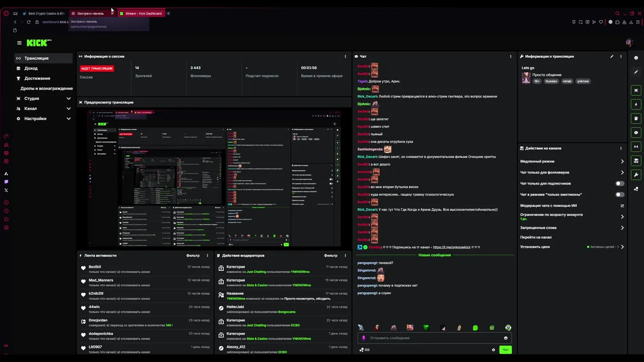Toggle the "только эмотиконы" chat mode switch
The image size is (644, 362).
point(620,195)
